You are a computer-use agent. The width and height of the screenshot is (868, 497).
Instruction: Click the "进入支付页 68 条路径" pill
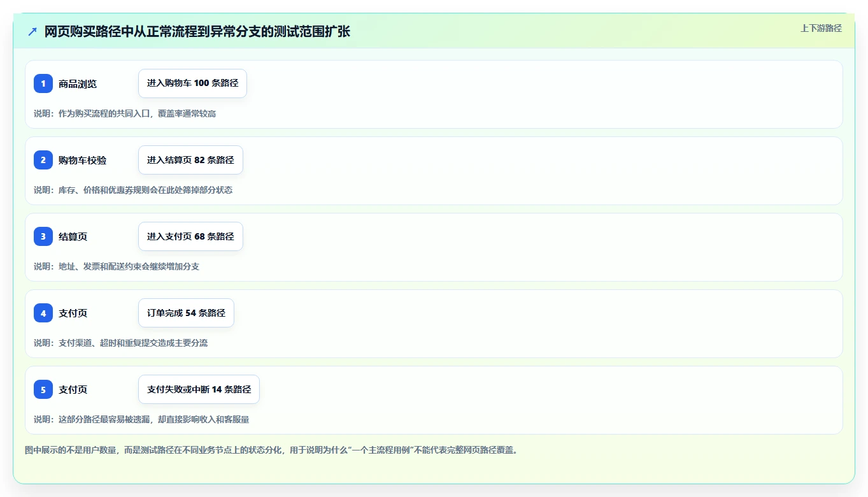click(190, 236)
